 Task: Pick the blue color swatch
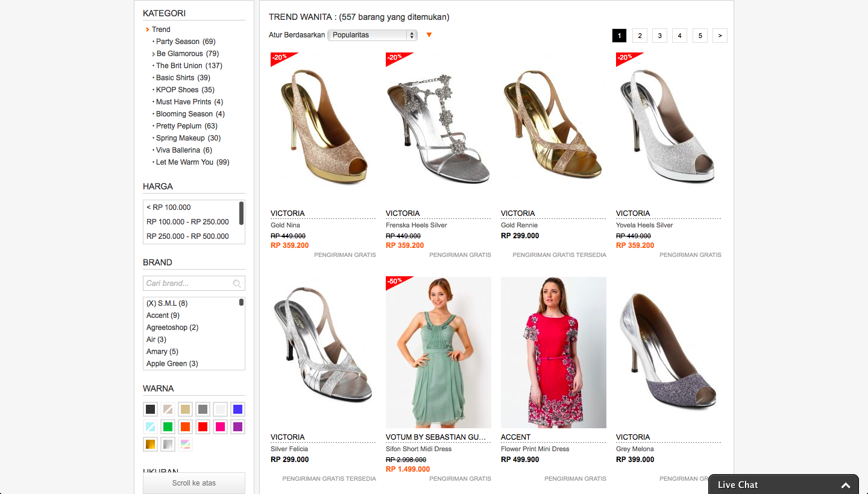point(237,410)
